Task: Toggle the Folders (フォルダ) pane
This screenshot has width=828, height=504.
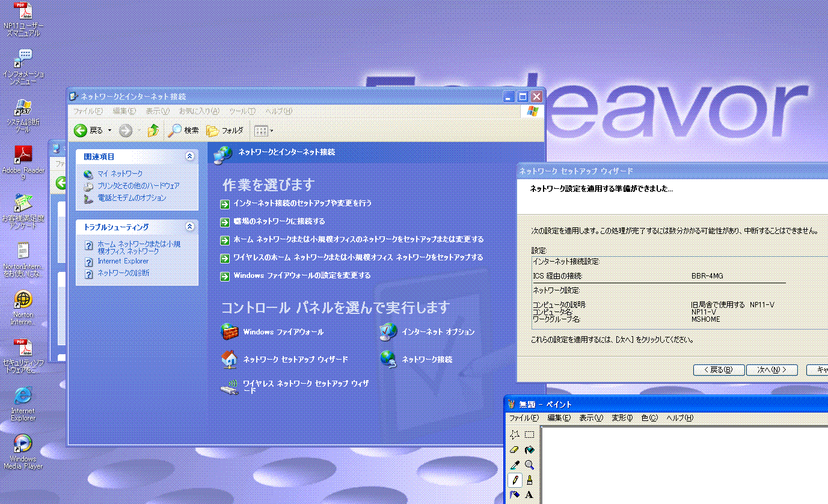Action: click(225, 130)
